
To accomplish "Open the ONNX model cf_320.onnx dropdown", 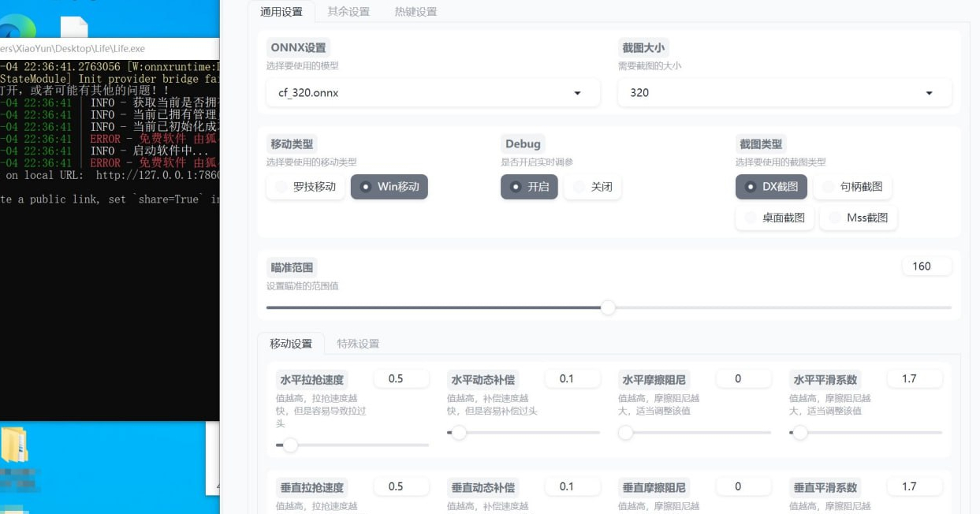I will pos(433,93).
